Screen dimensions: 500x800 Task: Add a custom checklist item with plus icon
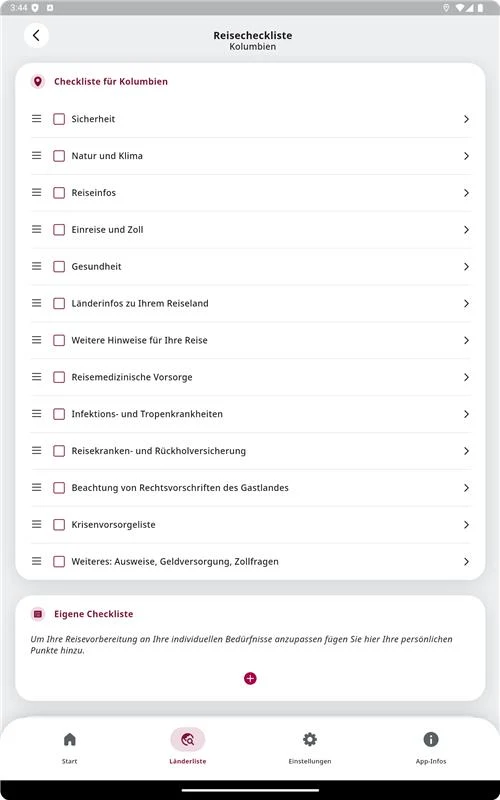(x=250, y=679)
